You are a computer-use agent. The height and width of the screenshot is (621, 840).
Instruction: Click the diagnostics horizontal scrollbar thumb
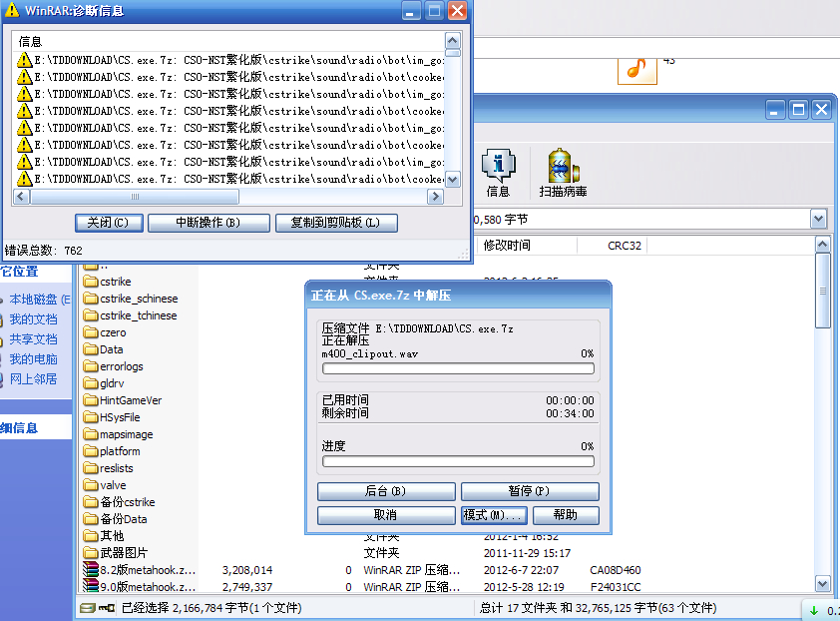click(135, 197)
